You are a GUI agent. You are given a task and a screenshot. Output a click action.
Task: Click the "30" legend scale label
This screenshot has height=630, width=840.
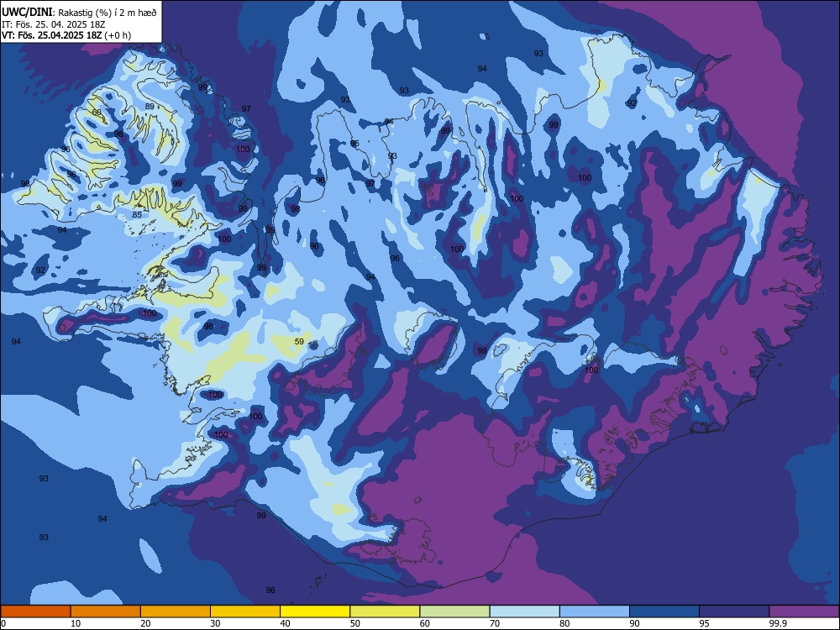(215, 623)
